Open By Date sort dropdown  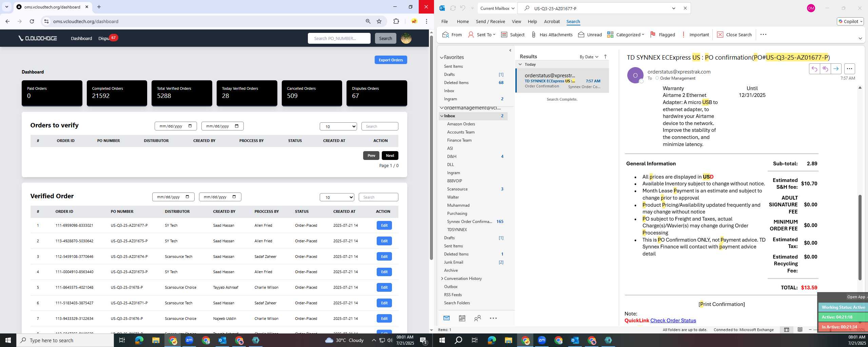[x=589, y=57]
